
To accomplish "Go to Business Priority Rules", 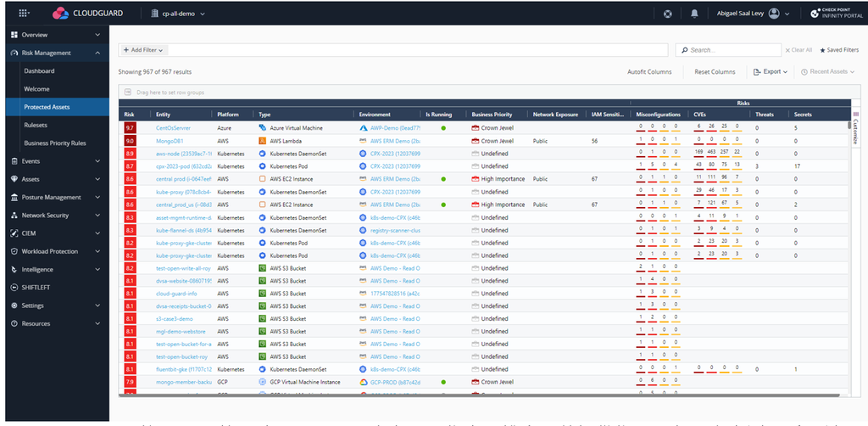I will click(54, 143).
